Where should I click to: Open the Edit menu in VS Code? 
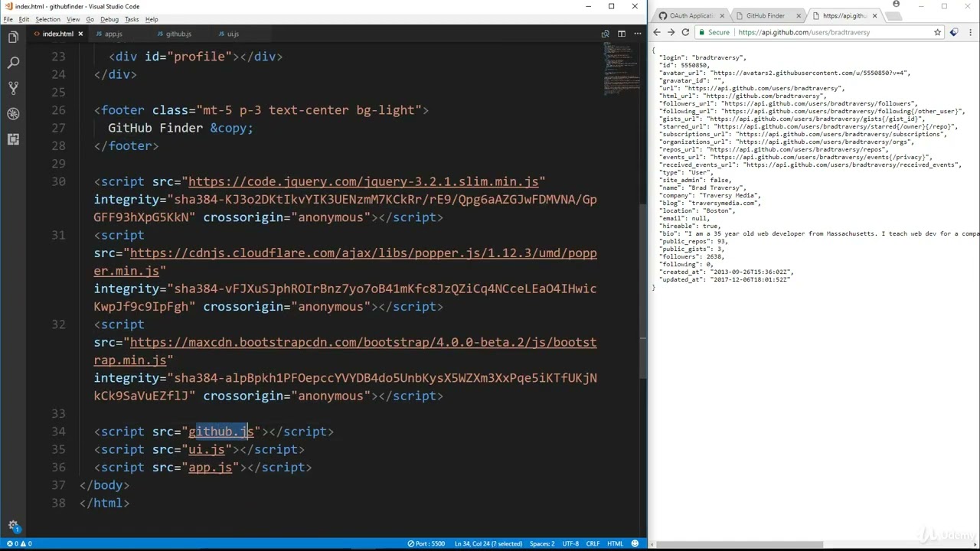pos(24,19)
